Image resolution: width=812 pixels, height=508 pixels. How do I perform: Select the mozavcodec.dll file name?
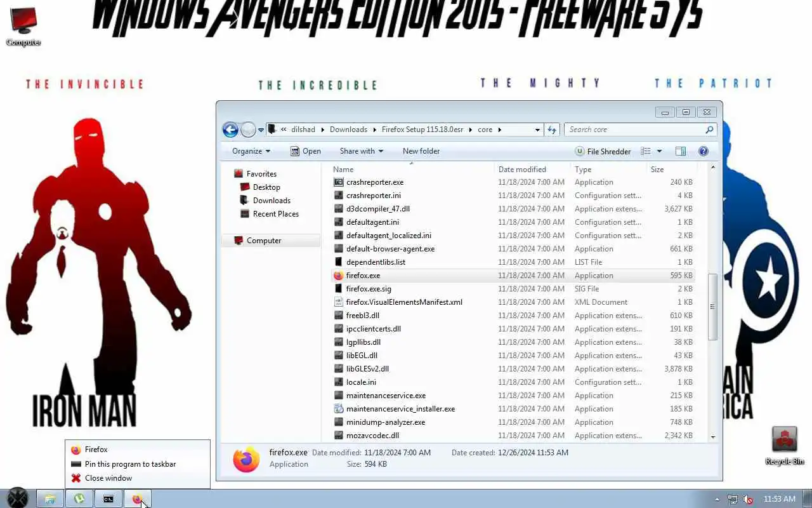[372, 436]
